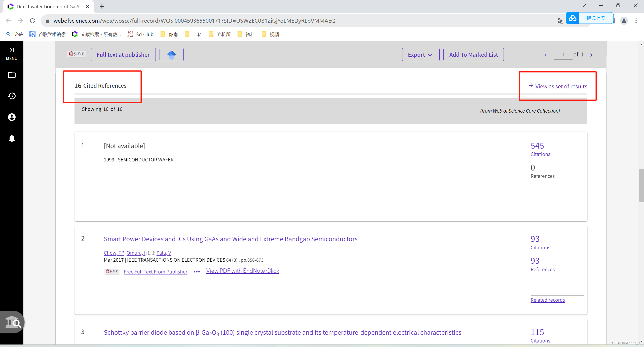Open search history clock icon
644x347 pixels.
coord(12,96)
